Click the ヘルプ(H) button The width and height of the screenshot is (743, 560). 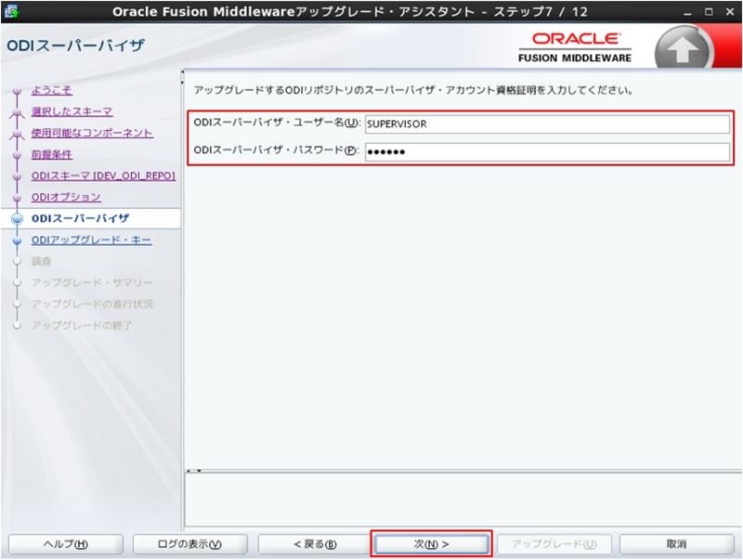click(x=66, y=544)
